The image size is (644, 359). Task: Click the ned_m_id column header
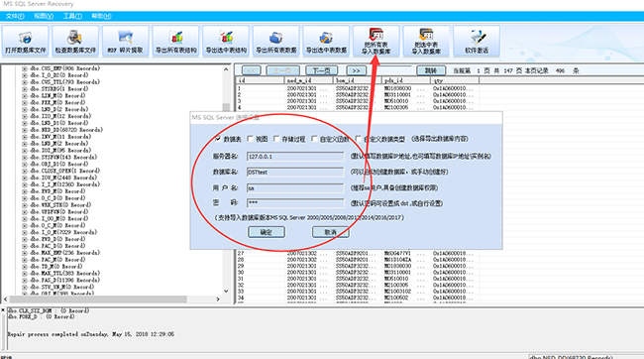(309, 80)
